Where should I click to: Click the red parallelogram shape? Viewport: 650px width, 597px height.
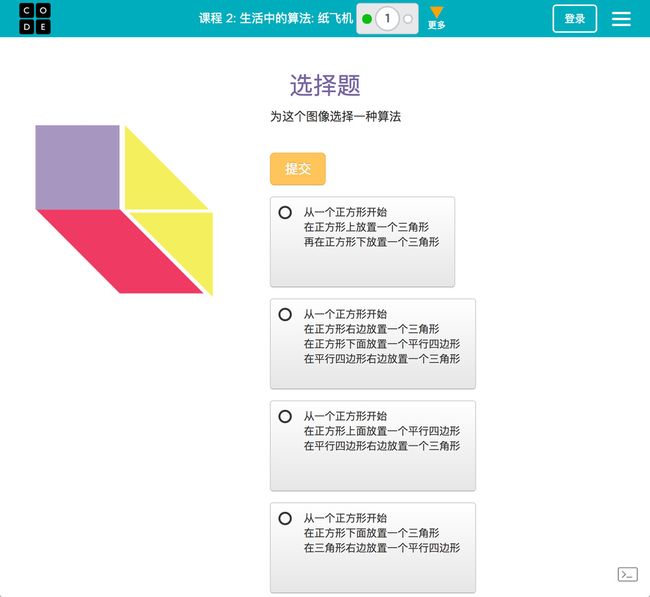click(x=120, y=251)
